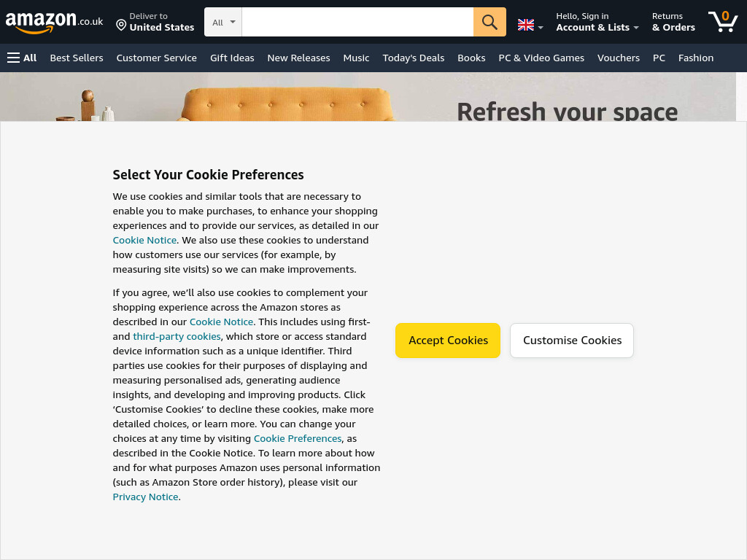This screenshot has width=747, height=560.
Task: Click the UK flag language icon
Action: 525,26
